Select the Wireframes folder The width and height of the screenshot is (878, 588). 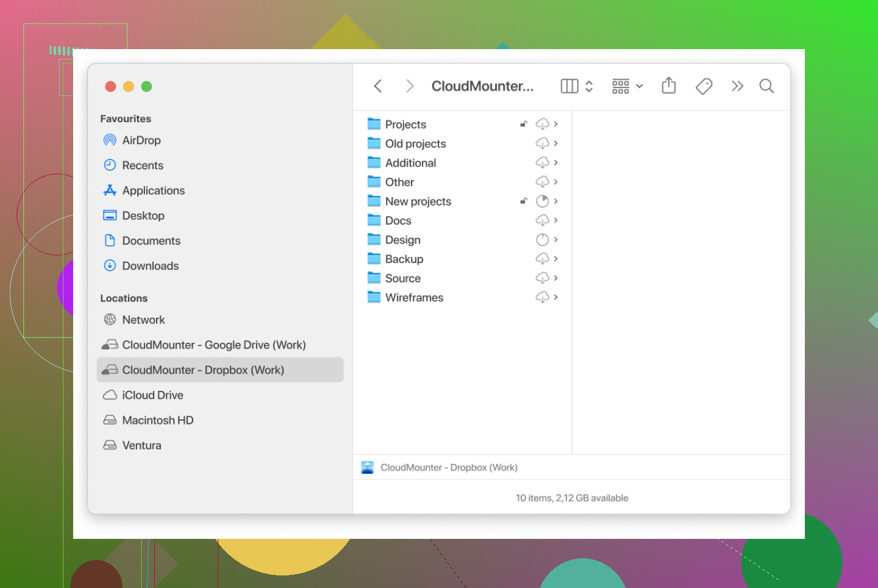coord(462,297)
